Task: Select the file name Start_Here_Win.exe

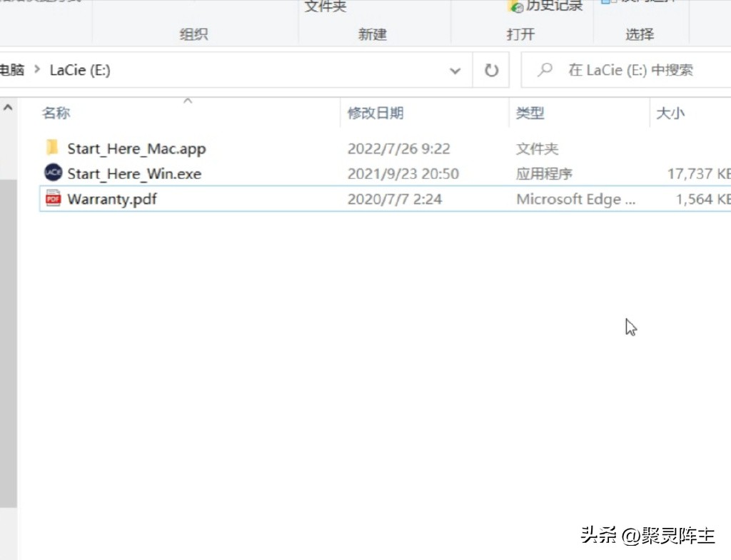Action: coord(134,174)
